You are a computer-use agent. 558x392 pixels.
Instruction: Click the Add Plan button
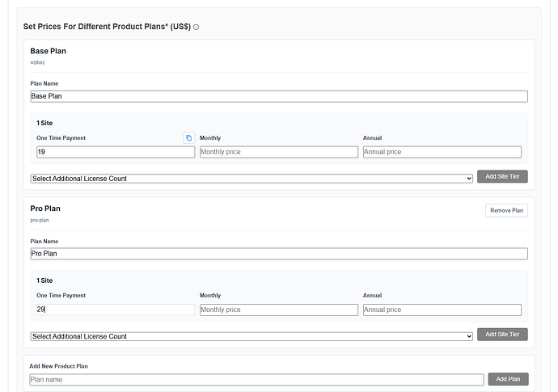(508, 379)
